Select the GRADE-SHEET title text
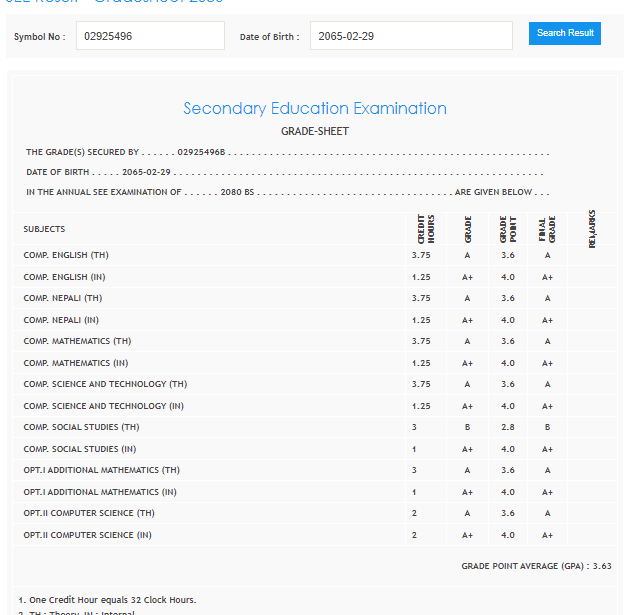643x615 pixels. point(315,131)
